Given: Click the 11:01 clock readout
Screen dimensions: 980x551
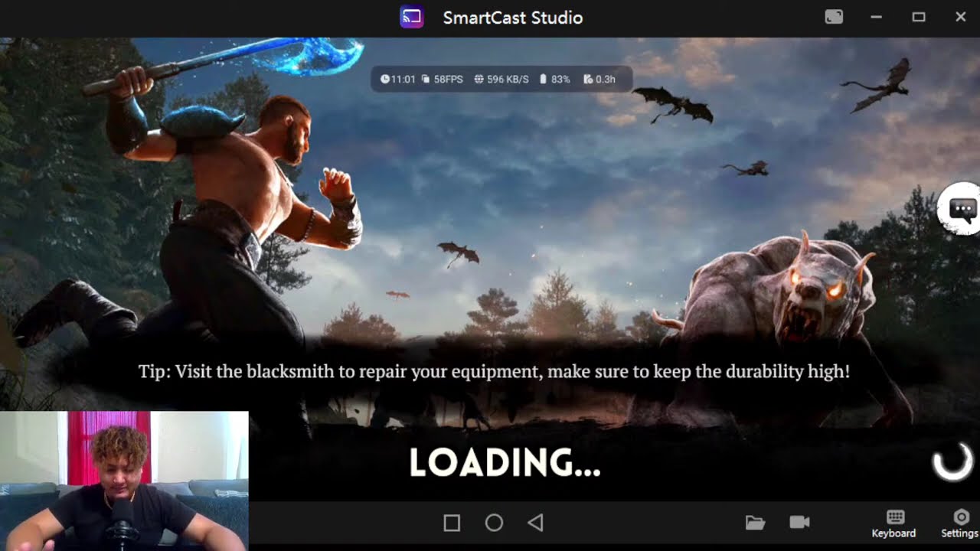Looking at the screenshot, I should 398,79.
